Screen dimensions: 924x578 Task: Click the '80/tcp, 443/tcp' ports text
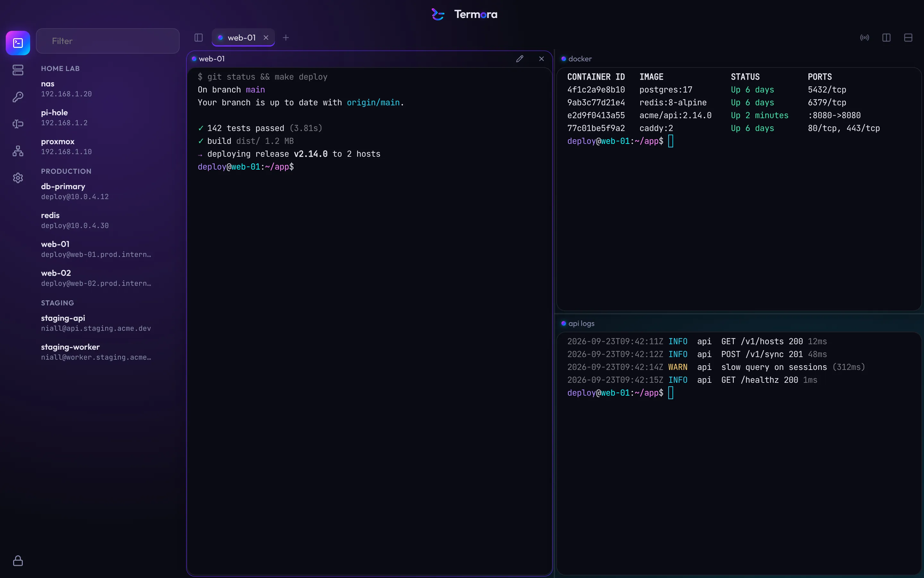point(844,128)
